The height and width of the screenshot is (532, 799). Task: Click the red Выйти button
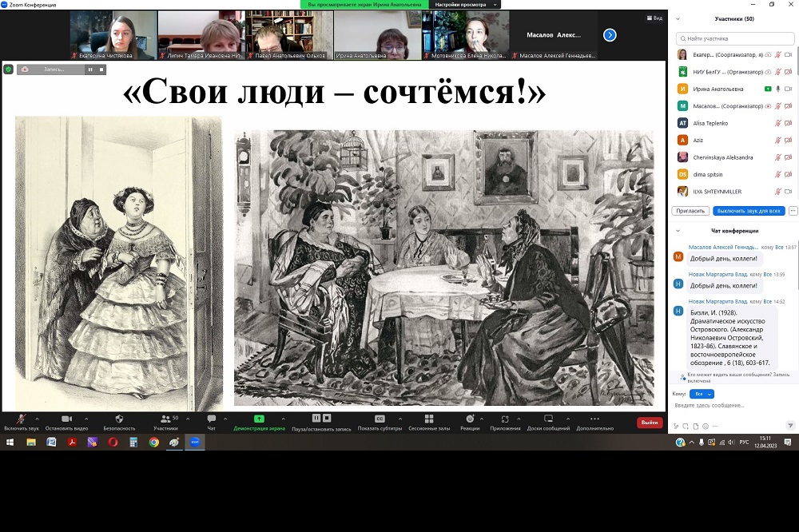click(x=649, y=423)
